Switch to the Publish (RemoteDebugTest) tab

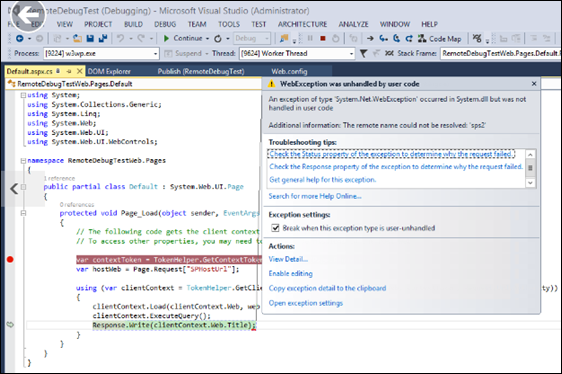click(x=201, y=71)
